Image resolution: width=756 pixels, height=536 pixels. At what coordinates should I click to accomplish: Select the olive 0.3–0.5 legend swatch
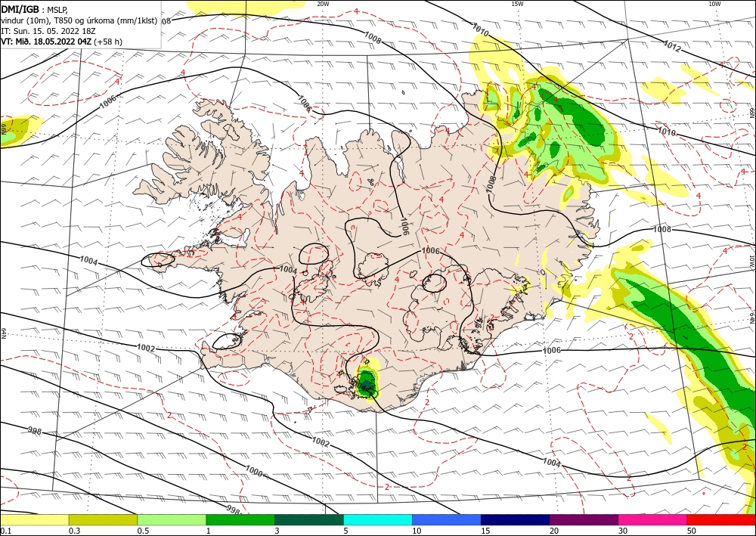[x=103, y=520]
